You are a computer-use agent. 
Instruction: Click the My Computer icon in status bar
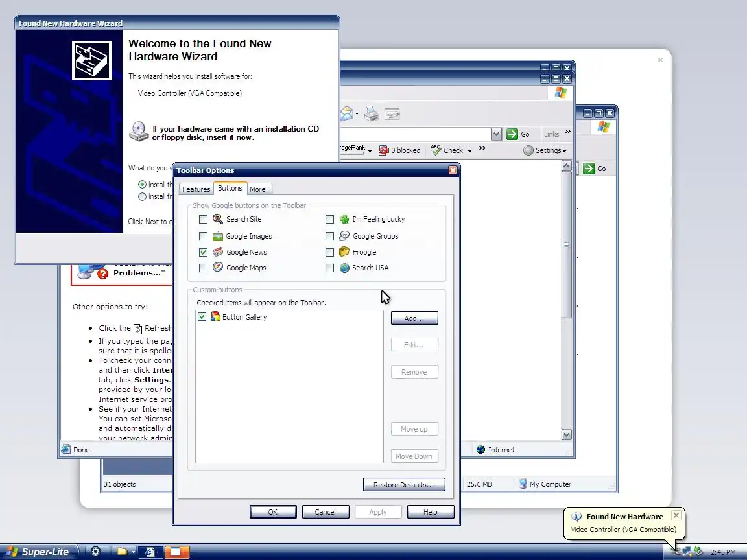[x=523, y=484]
